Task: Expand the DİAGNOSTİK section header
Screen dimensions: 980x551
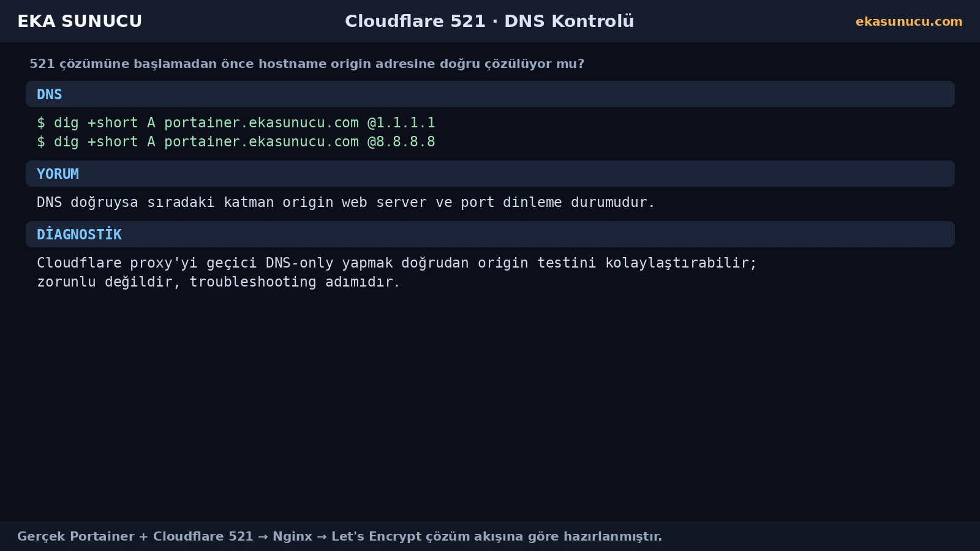Action: pyautogui.click(x=490, y=234)
